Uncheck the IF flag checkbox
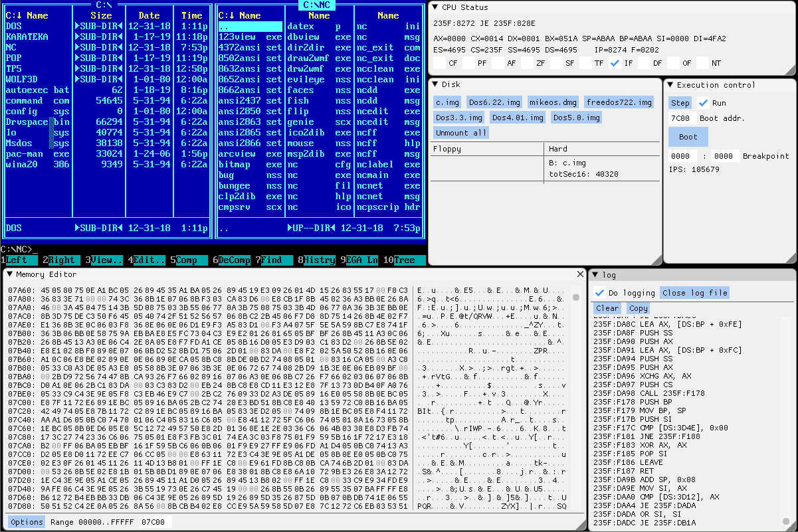798x532 pixels. [615, 63]
